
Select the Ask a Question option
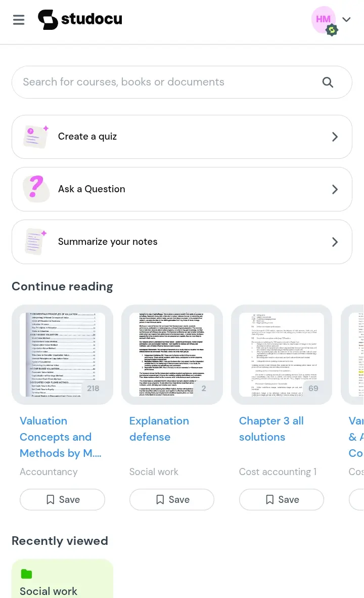182,189
